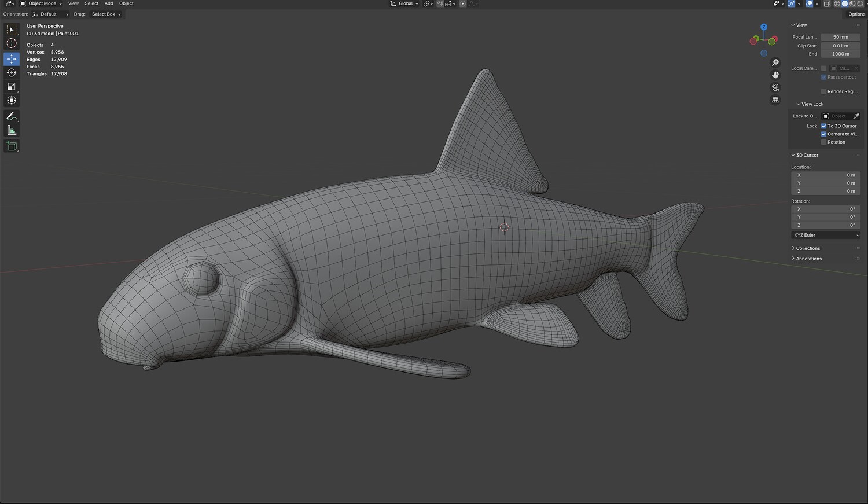Pick the Scale tool
The height and width of the screenshot is (504, 868).
click(x=12, y=87)
